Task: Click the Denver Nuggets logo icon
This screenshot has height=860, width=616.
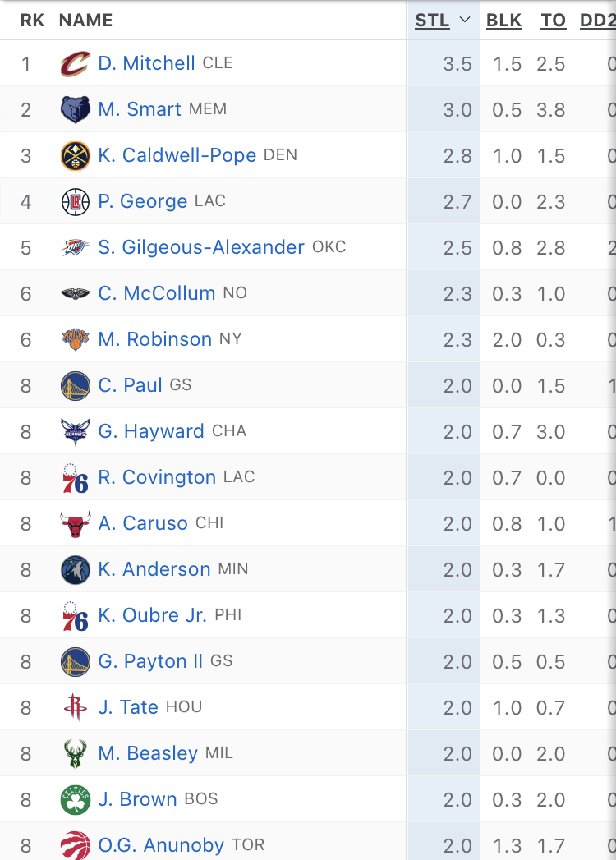Action: 76,155
